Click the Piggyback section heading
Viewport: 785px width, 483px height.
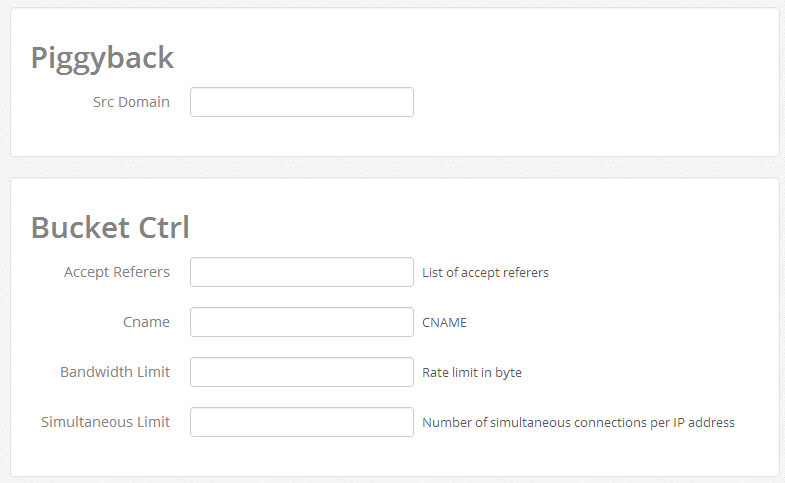click(102, 57)
